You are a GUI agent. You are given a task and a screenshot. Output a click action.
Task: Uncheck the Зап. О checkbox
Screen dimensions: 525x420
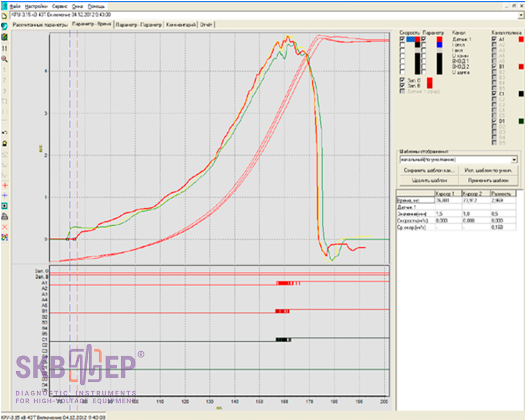pos(402,80)
